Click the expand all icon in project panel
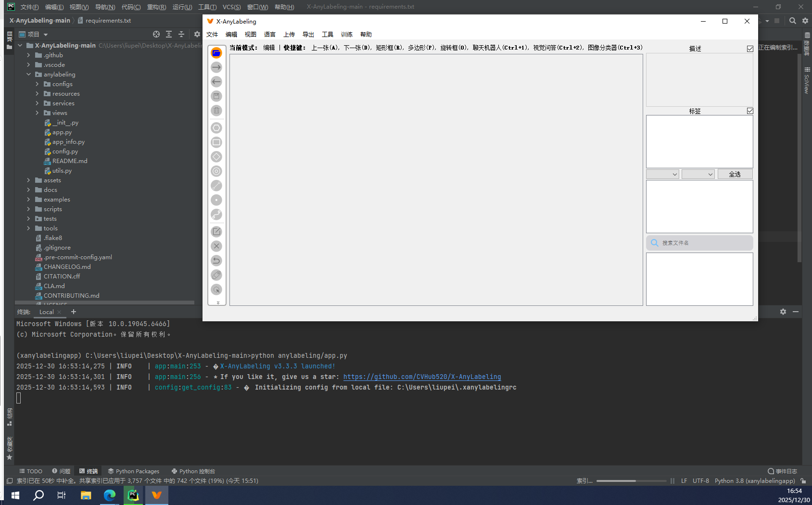The image size is (812, 505). point(169,34)
